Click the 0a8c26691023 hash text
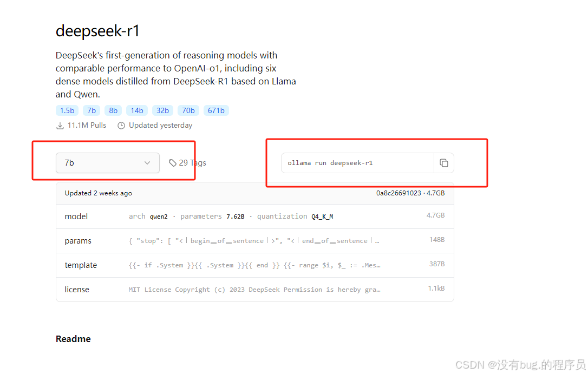The image size is (588, 374). click(398, 193)
